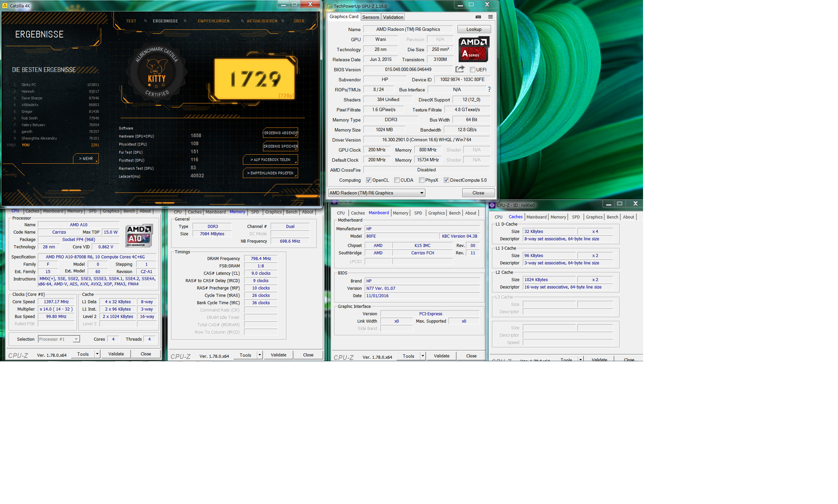Open the EMPFEHLUNGEN tab in Catzilla
838x504 pixels.
tap(213, 21)
